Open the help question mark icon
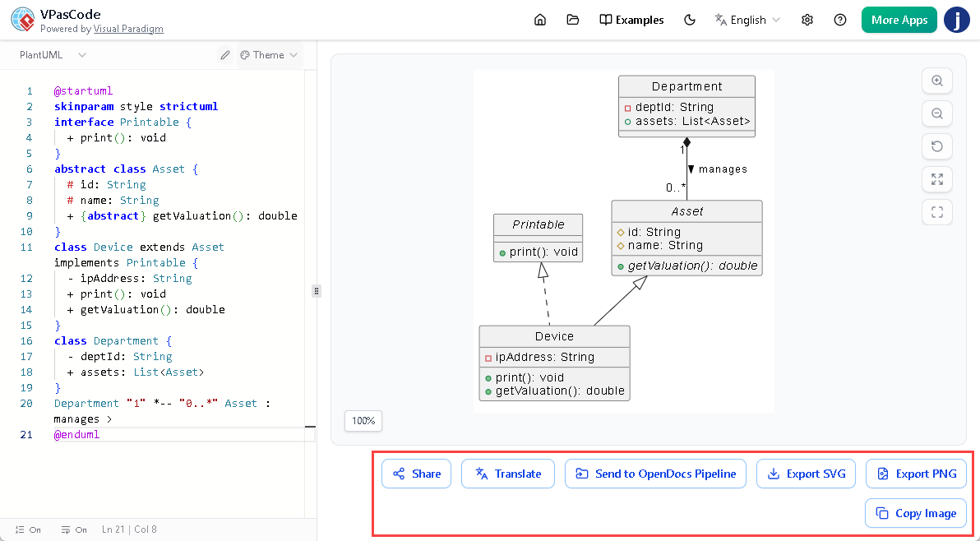Screen dimensions: 980x541 point(840,20)
